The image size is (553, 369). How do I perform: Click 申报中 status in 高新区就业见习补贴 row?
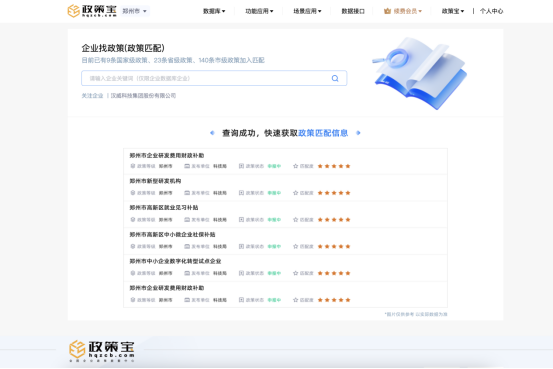[x=274, y=220]
